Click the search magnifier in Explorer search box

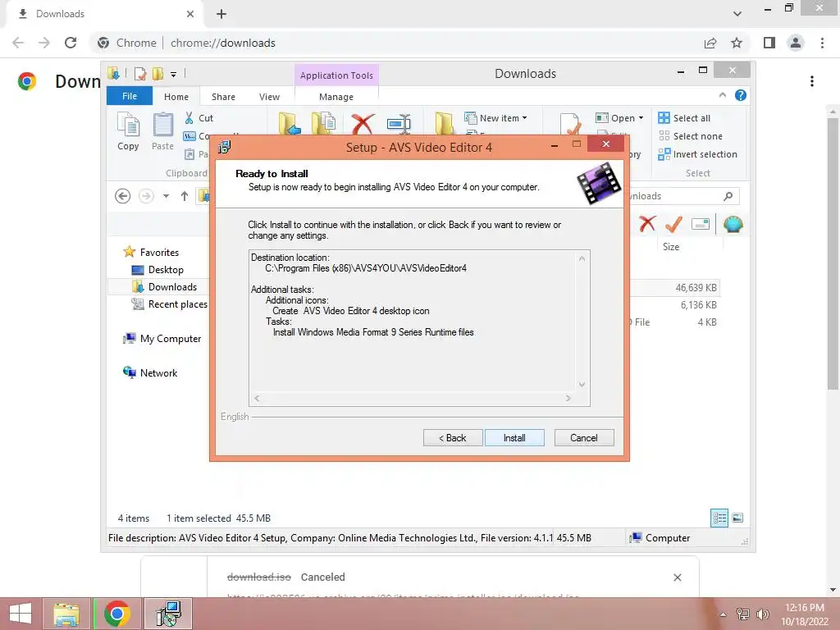tap(728, 196)
